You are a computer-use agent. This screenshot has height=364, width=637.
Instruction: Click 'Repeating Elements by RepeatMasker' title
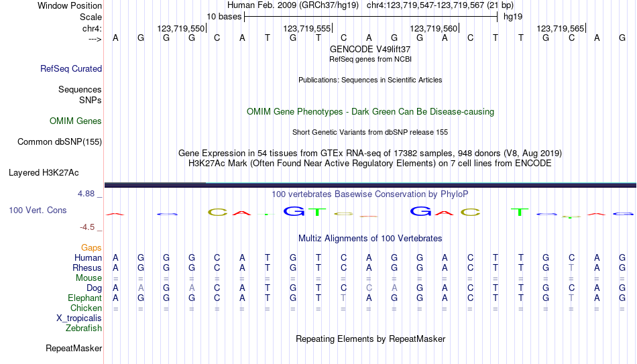point(370,339)
